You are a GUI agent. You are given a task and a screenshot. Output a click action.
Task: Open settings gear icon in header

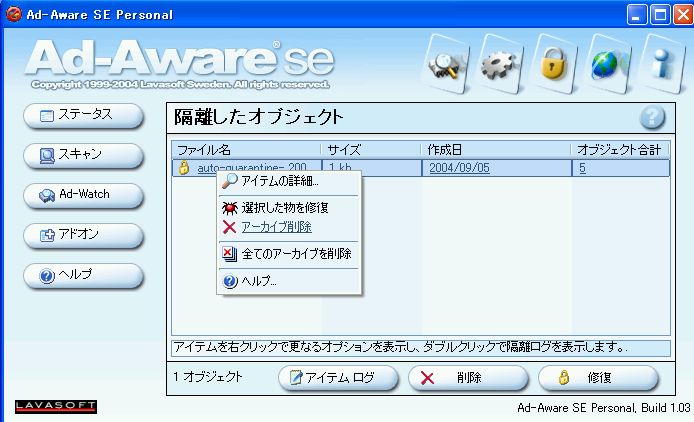coord(499,64)
